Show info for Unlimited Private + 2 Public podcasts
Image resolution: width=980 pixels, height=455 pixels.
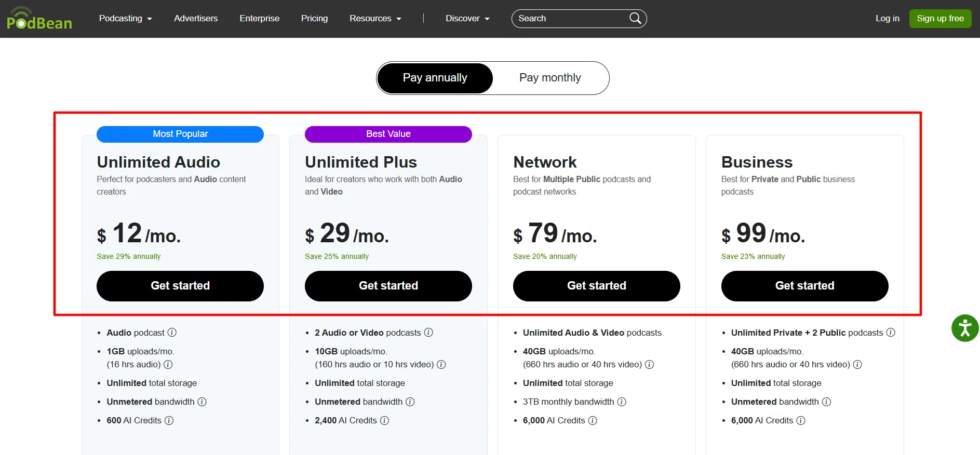coord(891,333)
